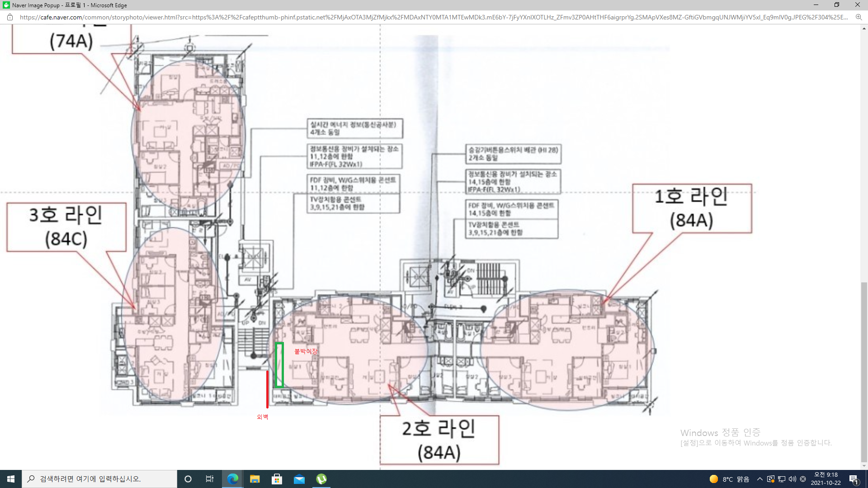Open Task View on the taskbar

210,479
